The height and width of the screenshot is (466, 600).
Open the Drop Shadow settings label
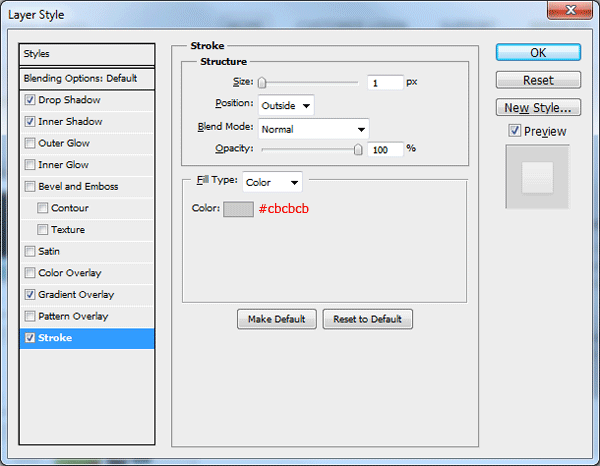(x=69, y=100)
